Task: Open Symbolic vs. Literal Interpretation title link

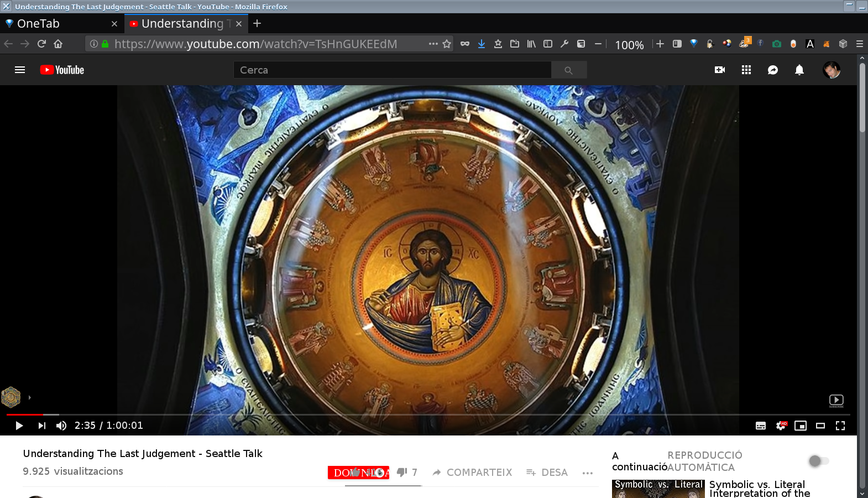Action: (760, 489)
